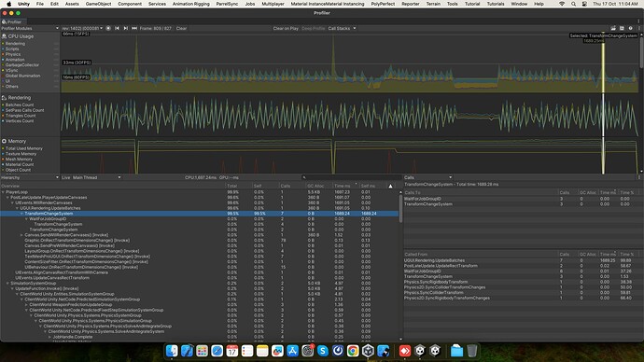This screenshot has width=644, height=362.
Task: Click the Save profiler data icon
Action: coord(622,28)
